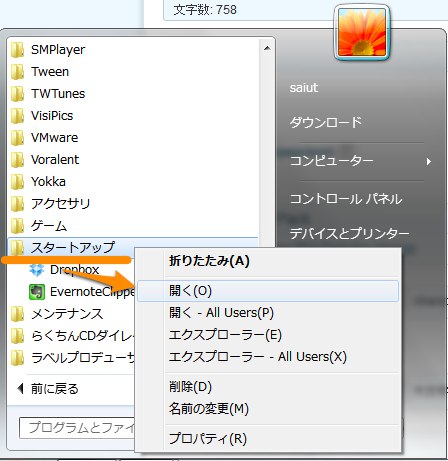Click the VisiPics folder icon
The height and width of the screenshot is (461, 448).
point(17,116)
